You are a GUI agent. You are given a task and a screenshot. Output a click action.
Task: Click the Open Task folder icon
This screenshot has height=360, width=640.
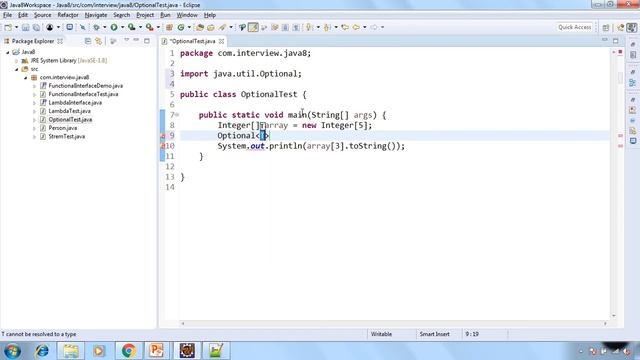tap(211, 27)
